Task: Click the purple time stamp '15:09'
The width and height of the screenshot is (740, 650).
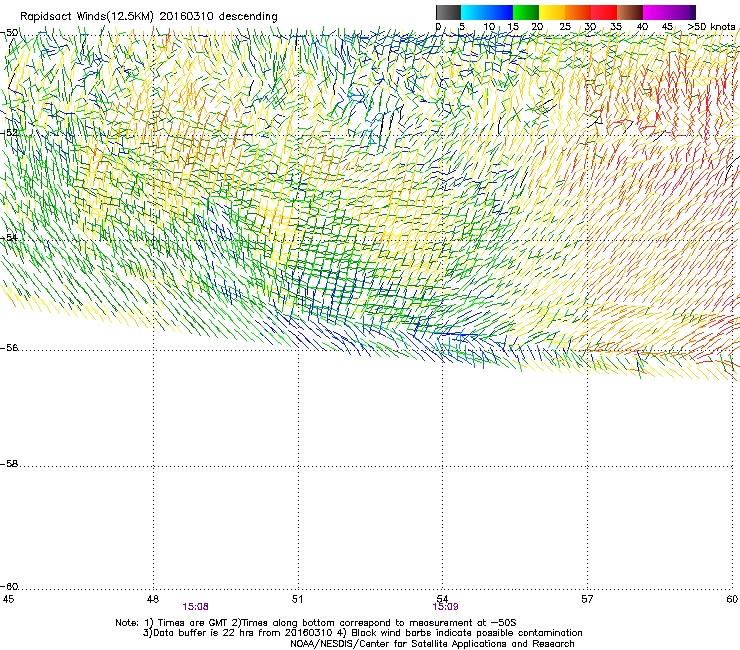Action: pyautogui.click(x=445, y=607)
